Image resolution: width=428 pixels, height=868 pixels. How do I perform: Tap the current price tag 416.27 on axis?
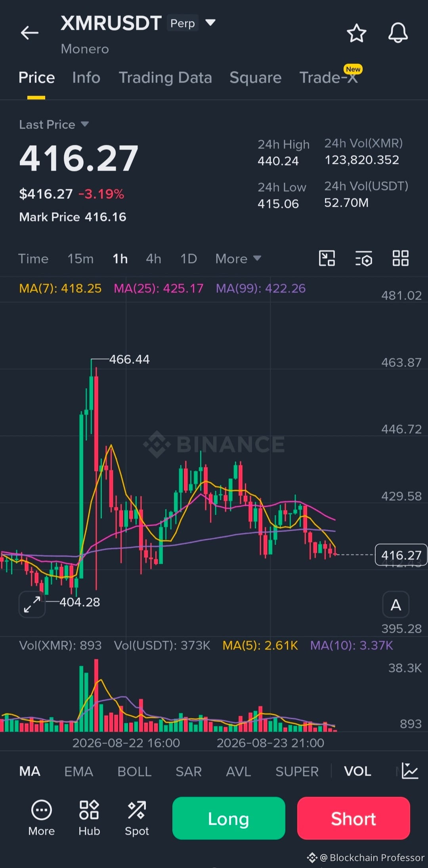401,555
